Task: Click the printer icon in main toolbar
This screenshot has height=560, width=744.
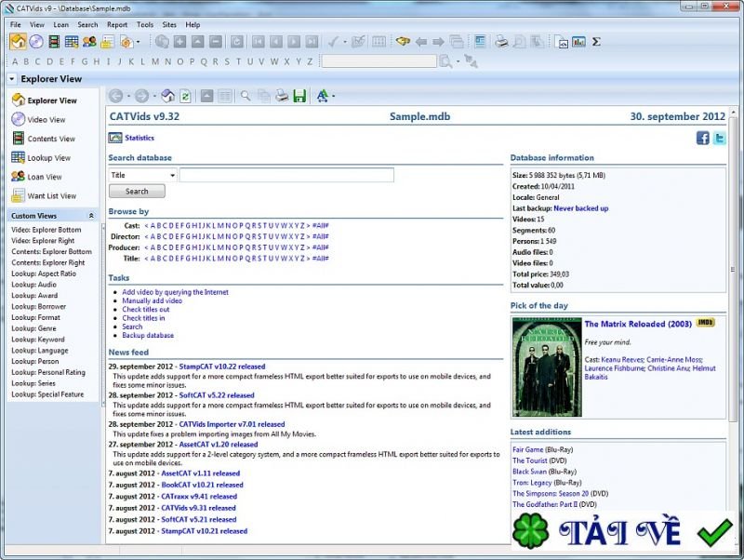Action: point(501,42)
